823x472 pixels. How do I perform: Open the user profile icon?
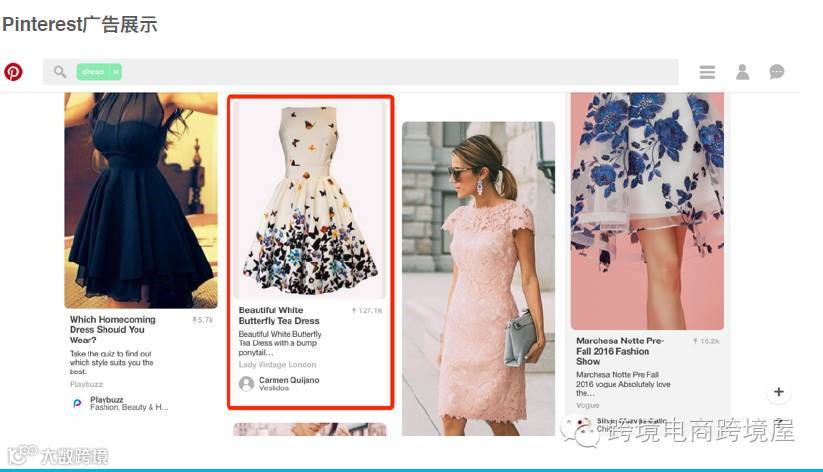click(742, 72)
